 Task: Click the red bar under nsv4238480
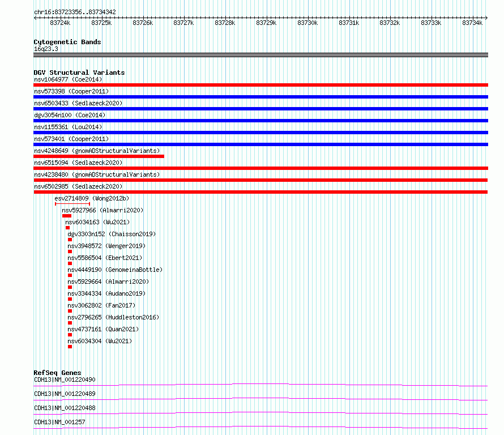pyautogui.click(x=260, y=180)
